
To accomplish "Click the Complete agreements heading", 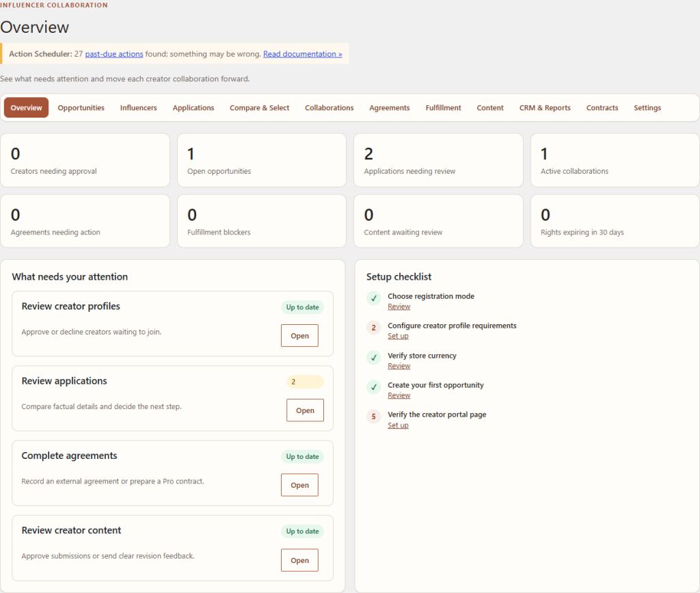I will pyautogui.click(x=69, y=456).
